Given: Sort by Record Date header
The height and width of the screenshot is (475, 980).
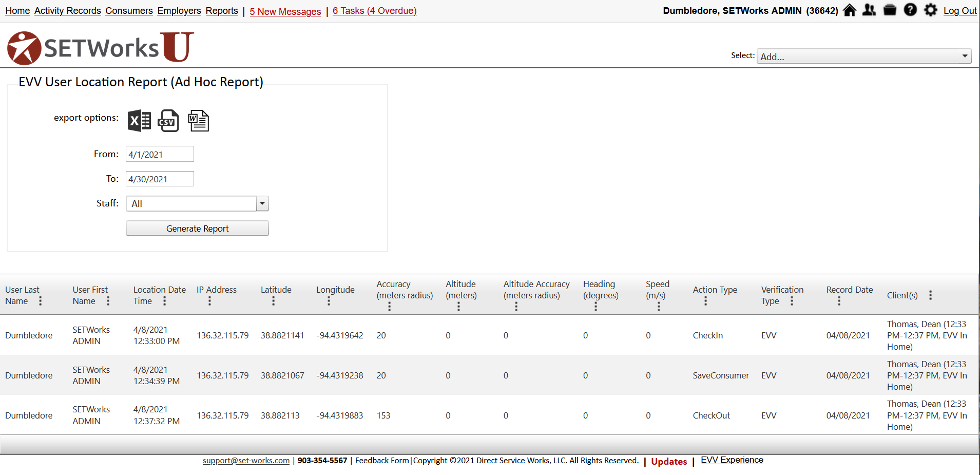Looking at the screenshot, I should tap(850, 290).
